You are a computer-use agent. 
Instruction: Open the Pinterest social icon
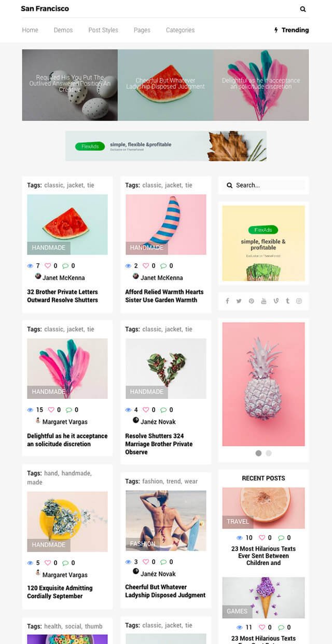click(x=252, y=301)
